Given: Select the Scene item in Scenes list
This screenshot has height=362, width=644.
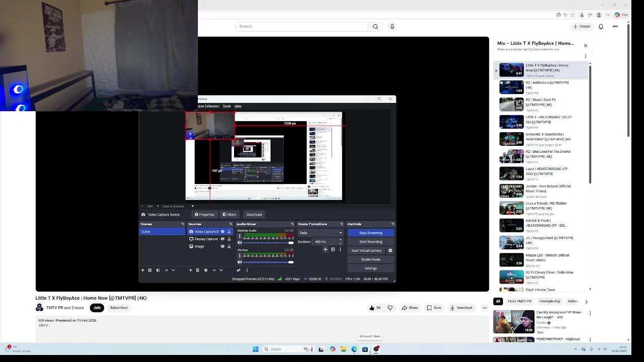Looking at the screenshot, I should click(162, 232).
